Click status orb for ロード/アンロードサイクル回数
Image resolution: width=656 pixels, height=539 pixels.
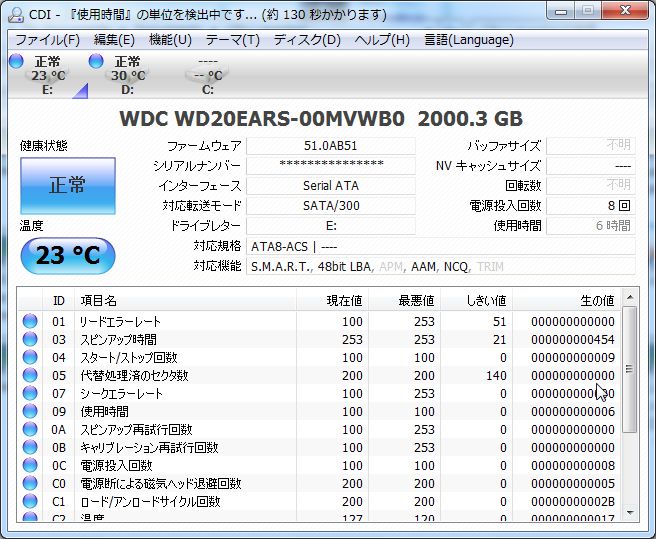[30, 501]
